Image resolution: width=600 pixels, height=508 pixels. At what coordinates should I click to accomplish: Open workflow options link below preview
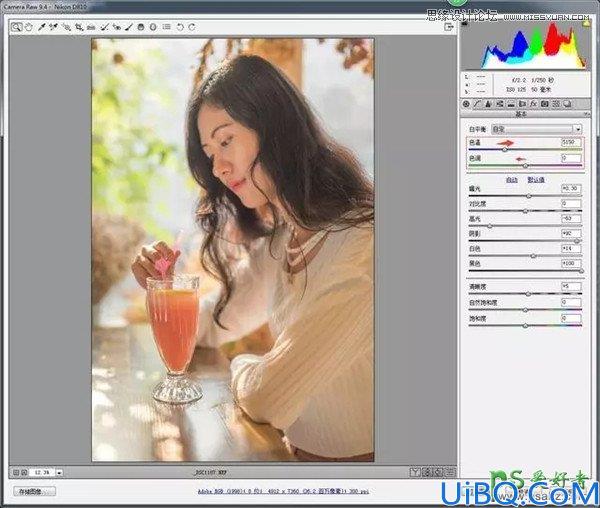pyautogui.click(x=283, y=491)
